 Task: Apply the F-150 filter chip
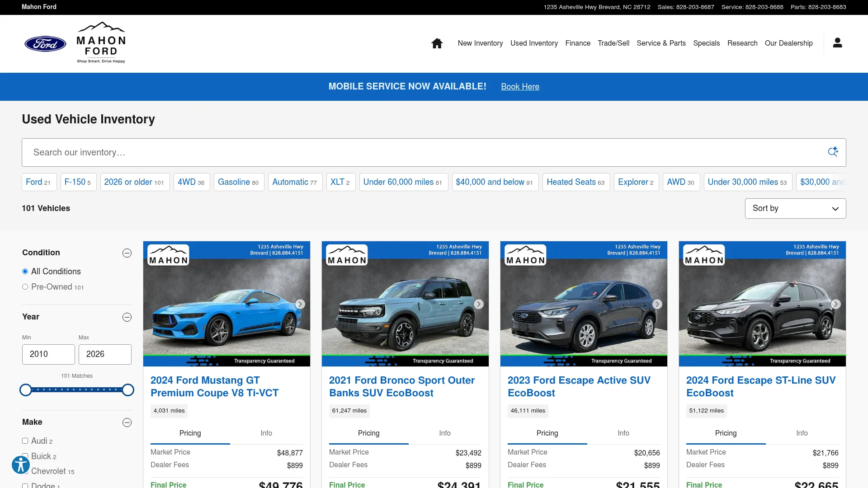pyautogui.click(x=78, y=182)
